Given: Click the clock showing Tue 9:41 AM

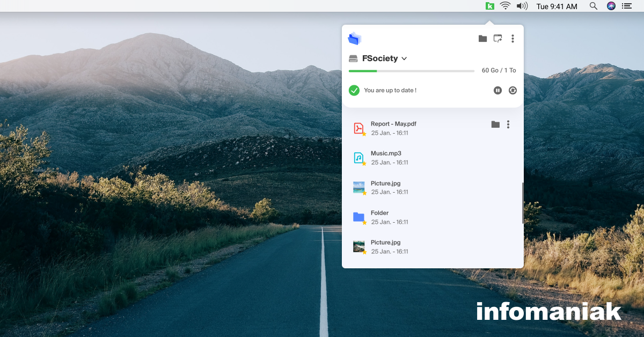Looking at the screenshot, I should click(x=557, y=6).
